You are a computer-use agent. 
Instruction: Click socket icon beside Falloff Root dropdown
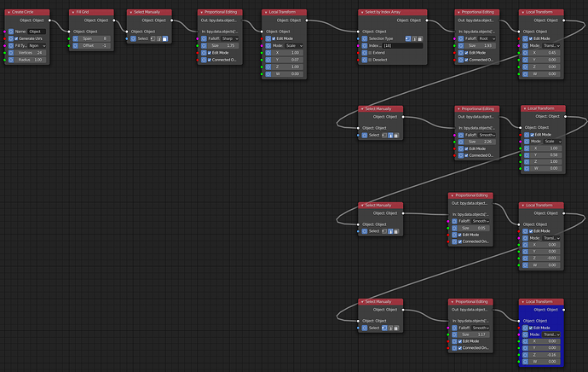[x=461, y=38]
